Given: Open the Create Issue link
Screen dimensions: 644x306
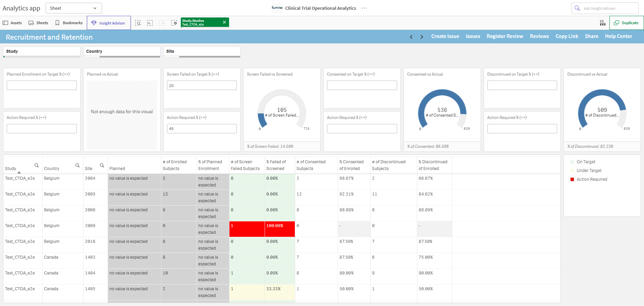Looking at the screenshot, I should (x=445, y=36).
